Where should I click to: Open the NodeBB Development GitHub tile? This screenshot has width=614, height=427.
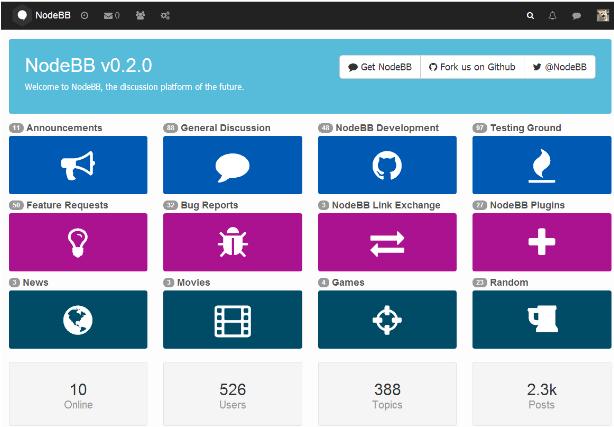point(387,165)
